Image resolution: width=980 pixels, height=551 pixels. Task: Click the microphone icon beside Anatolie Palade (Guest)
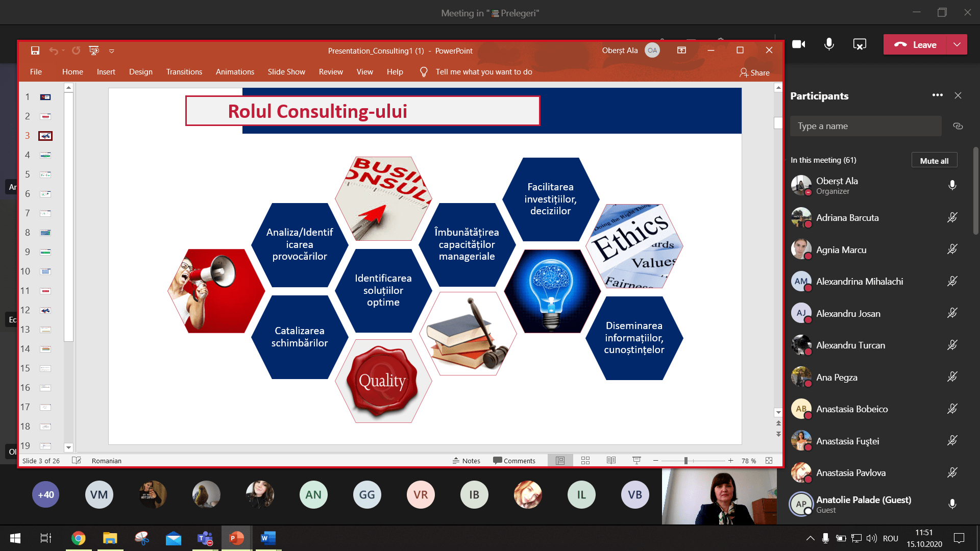click(952, 504)
